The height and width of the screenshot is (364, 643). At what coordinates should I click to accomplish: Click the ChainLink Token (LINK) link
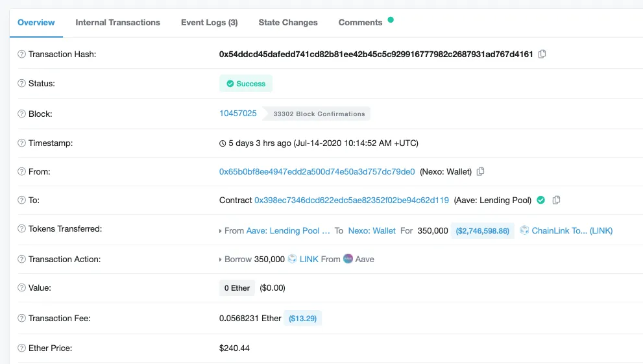coord(572,231)
